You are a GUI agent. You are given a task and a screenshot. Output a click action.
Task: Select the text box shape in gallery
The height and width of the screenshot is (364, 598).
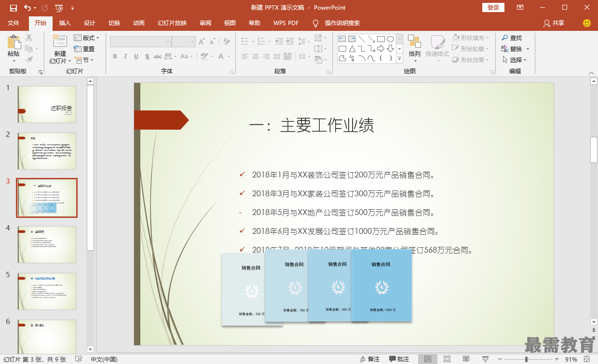342,39
